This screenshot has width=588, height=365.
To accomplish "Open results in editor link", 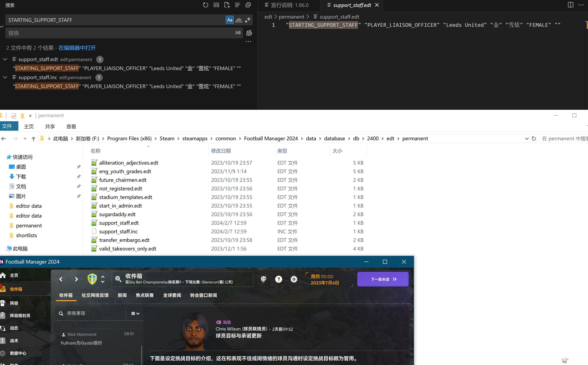I will point(77,48).
